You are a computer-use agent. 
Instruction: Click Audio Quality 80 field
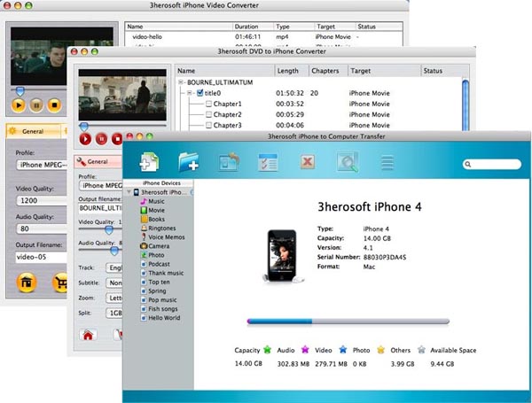pos(42,229)
